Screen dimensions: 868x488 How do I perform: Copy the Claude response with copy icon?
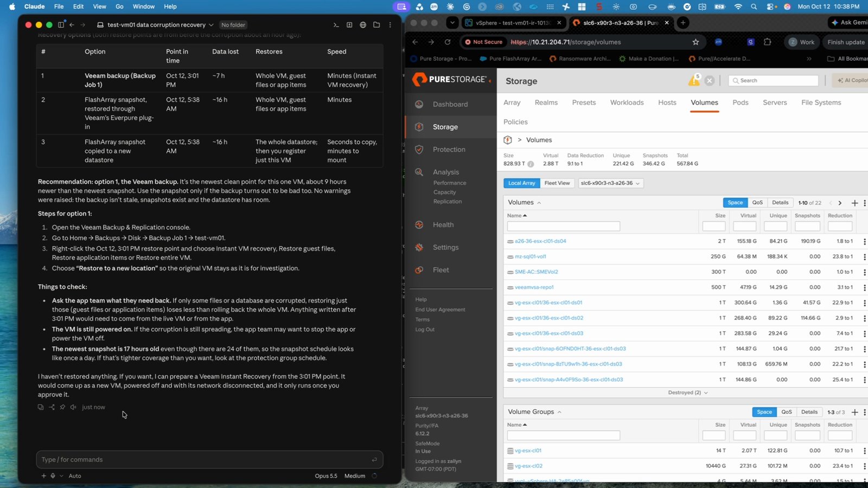(x=41, y=407)
